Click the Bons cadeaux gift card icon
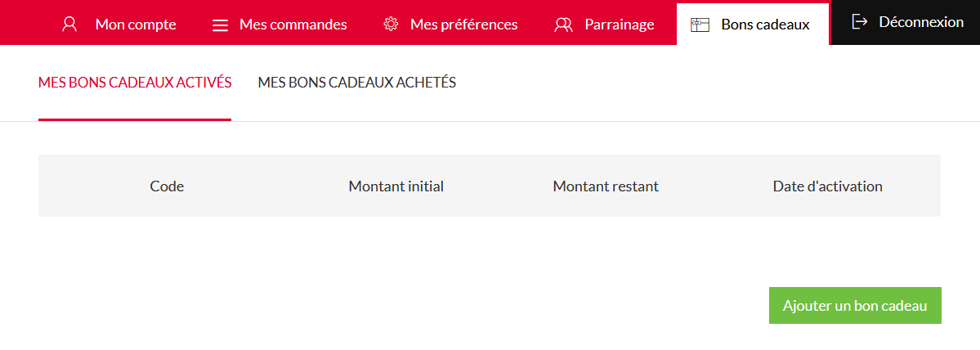Screen dimensions: 980x350 (700, 25)
